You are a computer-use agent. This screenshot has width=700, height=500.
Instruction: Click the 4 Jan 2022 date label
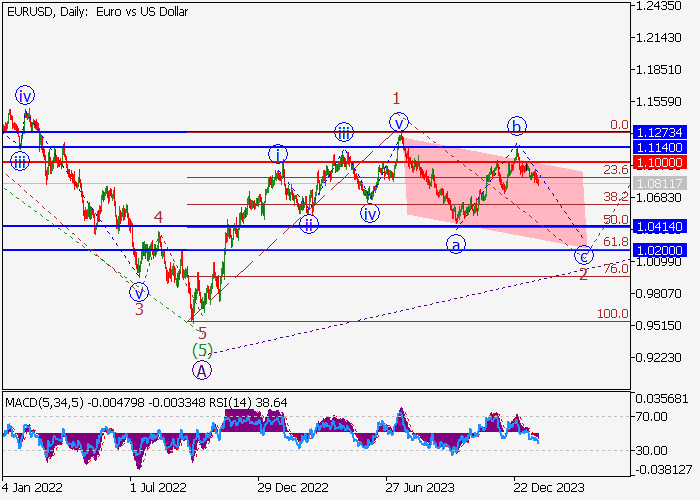32,487
